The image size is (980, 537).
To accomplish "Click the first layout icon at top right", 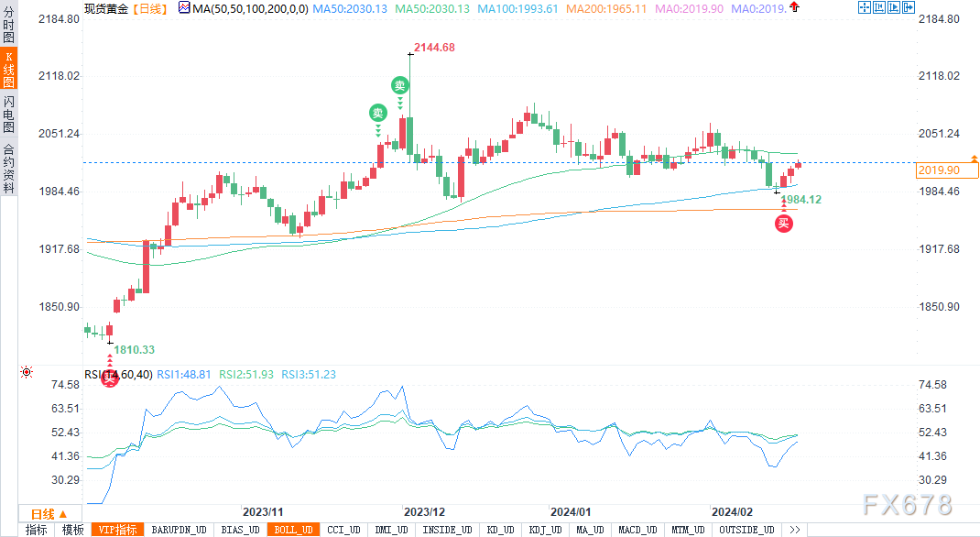I will (865, 7).
